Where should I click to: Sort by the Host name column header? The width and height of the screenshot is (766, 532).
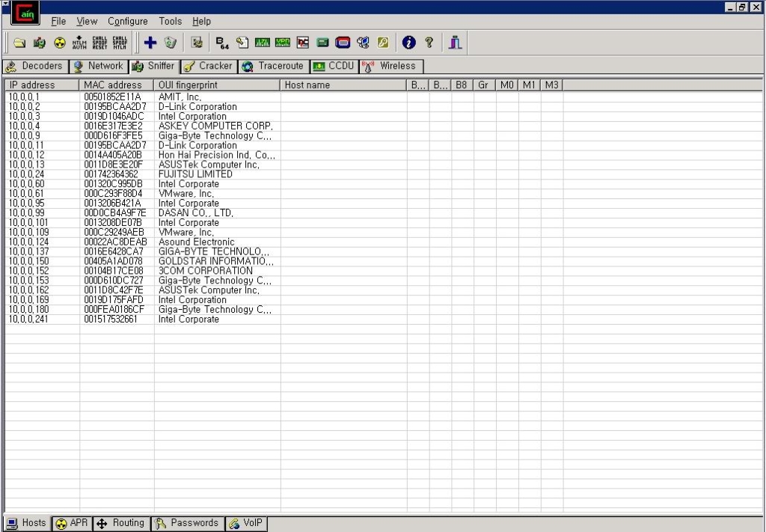click(x=343, y=85)
